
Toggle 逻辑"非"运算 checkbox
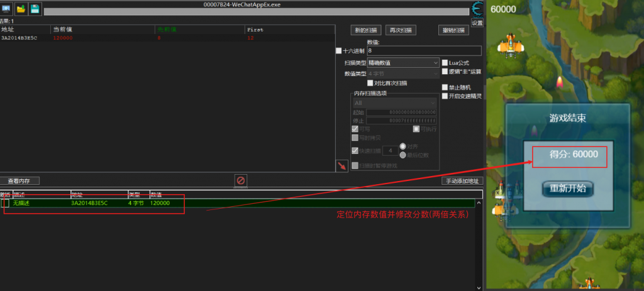click(445, 72)
